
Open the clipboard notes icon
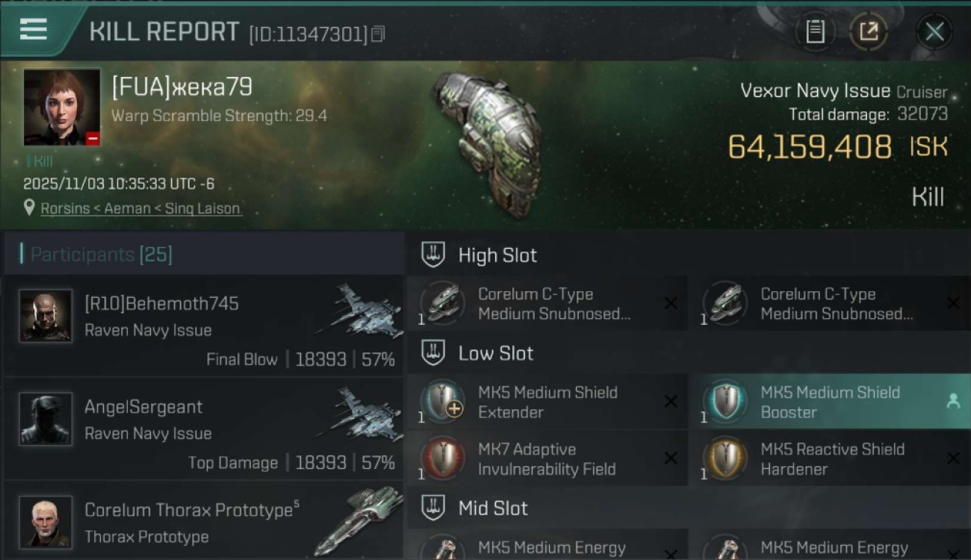(x=815, y=31)
